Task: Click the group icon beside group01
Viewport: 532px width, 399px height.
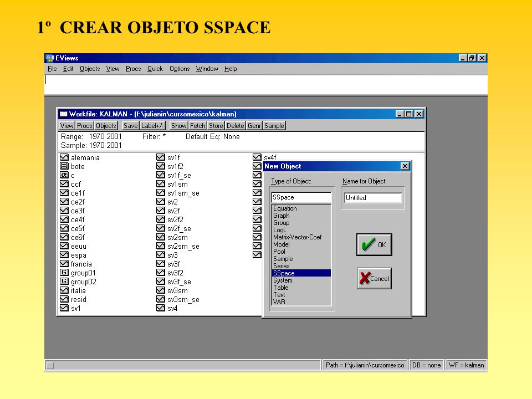Action: 64,272
